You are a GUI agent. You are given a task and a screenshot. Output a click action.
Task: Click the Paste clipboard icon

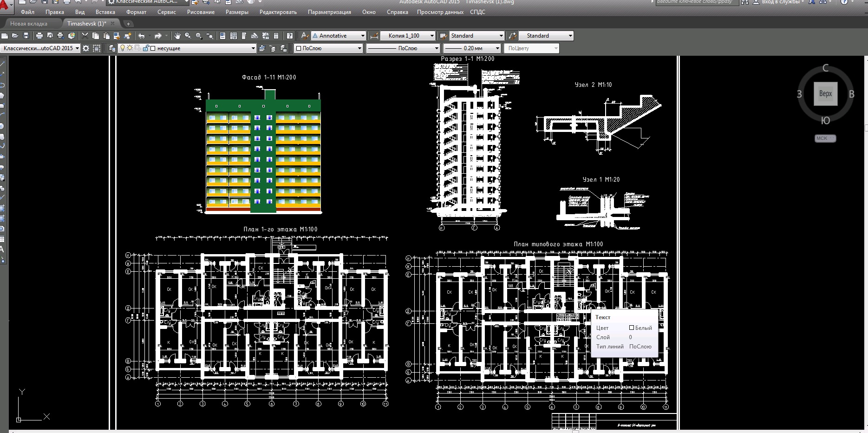click(106, 35)
